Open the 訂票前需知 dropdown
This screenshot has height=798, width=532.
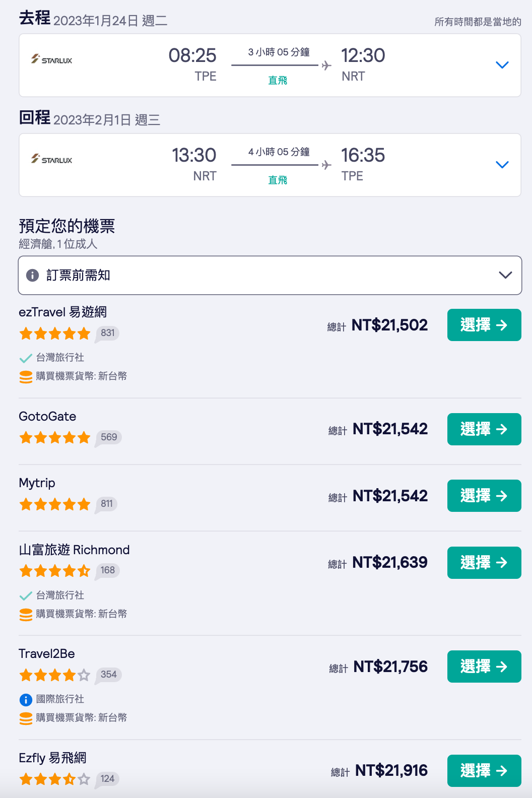point(270,275)
